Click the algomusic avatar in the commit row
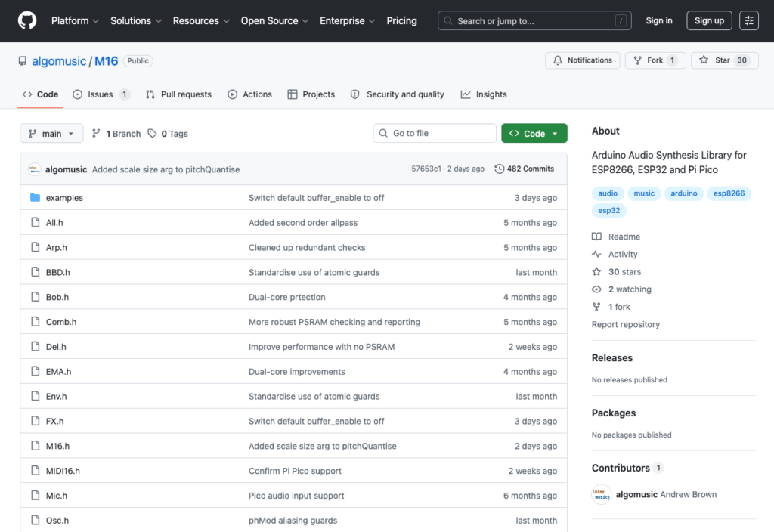Viewport: 774px width, 532px height. tap(35, 169)
